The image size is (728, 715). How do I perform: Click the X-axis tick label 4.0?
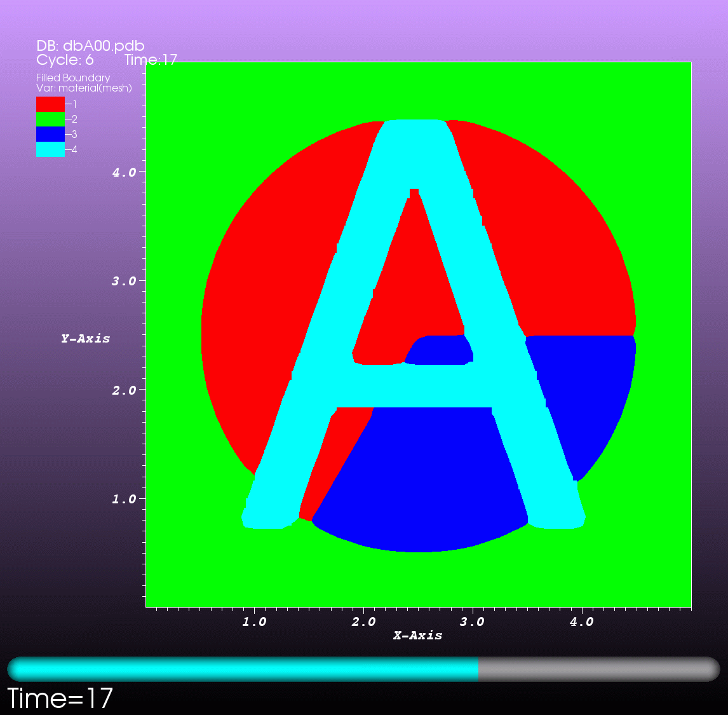point(582,622)
